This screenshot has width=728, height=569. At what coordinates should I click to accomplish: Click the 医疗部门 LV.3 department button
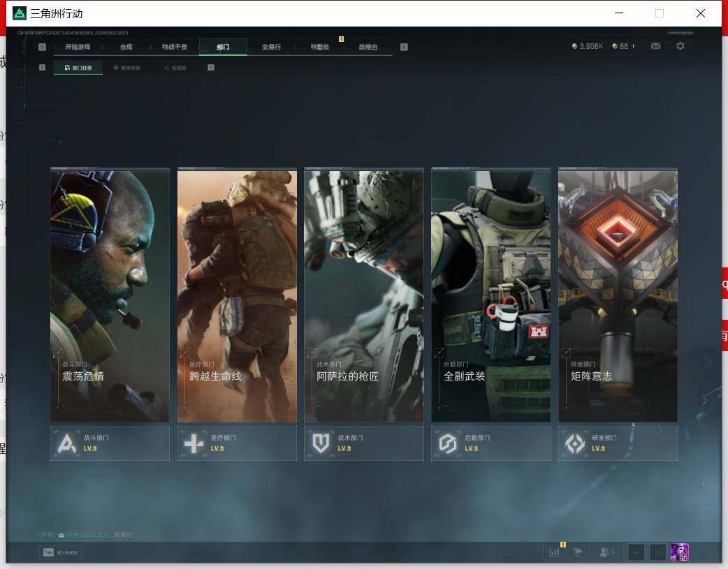[x=238, y=443]
